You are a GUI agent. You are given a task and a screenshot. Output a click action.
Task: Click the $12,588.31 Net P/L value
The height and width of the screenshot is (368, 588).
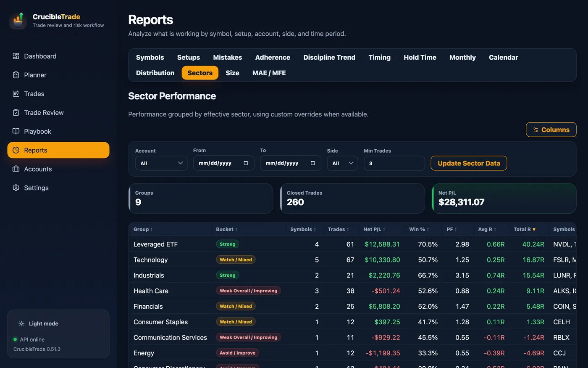pos(382,244)
